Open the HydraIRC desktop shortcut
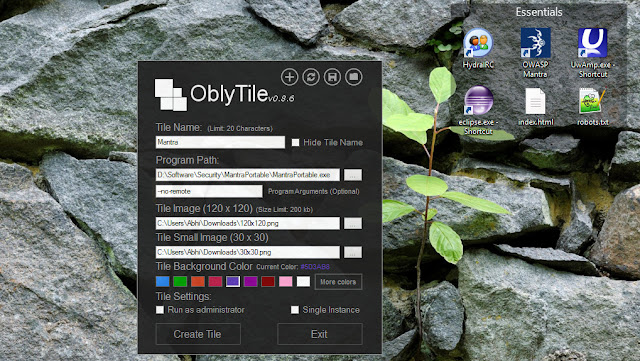The height and width of the screenshot is (361, 640). pos(478,47)
